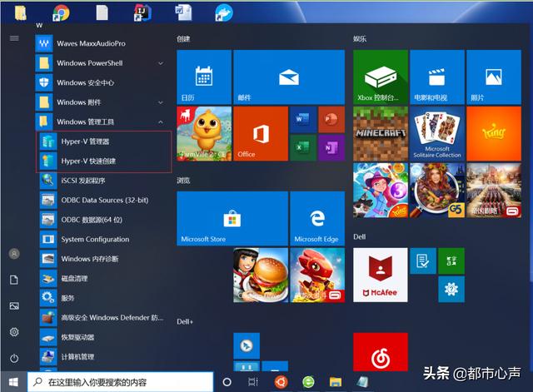Image resolution: width=533 pixels, height=392 pixels.
Task: Open the Mail (邮件) tile
Action: click(289, 77)
